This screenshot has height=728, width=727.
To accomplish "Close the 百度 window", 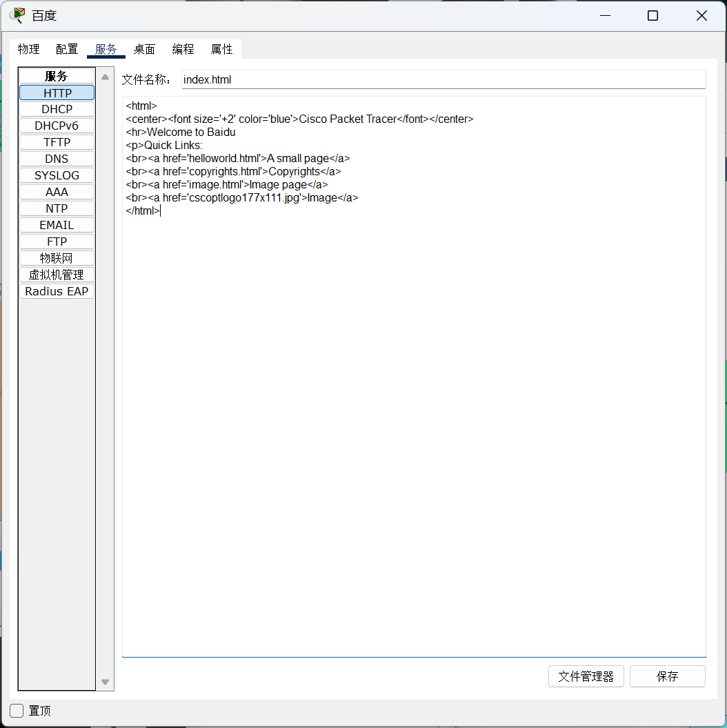I will 701,15.
